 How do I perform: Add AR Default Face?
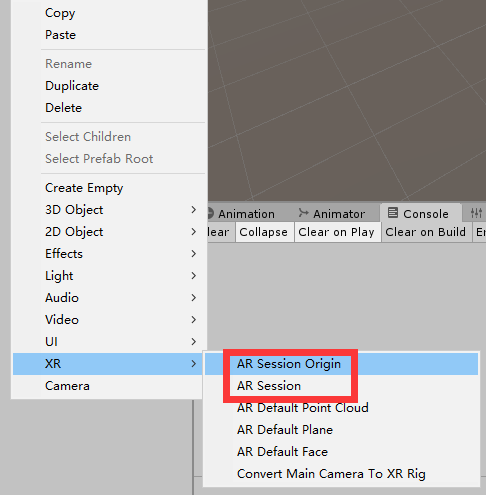[x=341, y=452]
